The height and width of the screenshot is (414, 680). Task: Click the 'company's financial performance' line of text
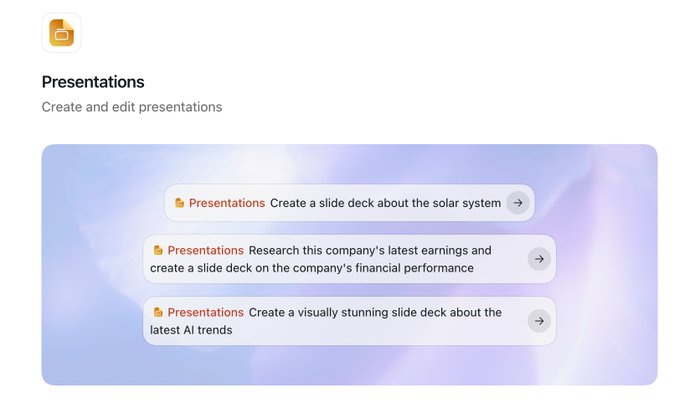[x=312, y=268]
